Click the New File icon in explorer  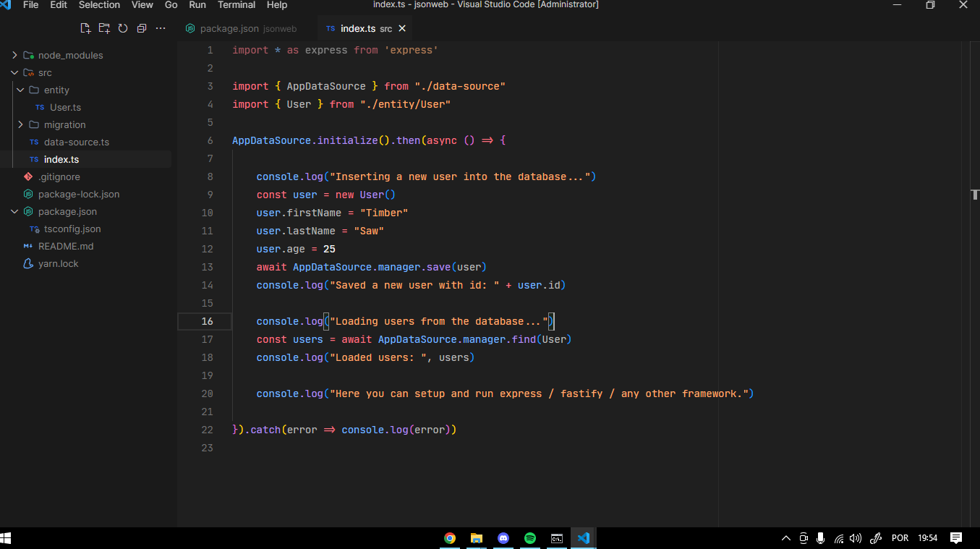(x=85, y=28)
